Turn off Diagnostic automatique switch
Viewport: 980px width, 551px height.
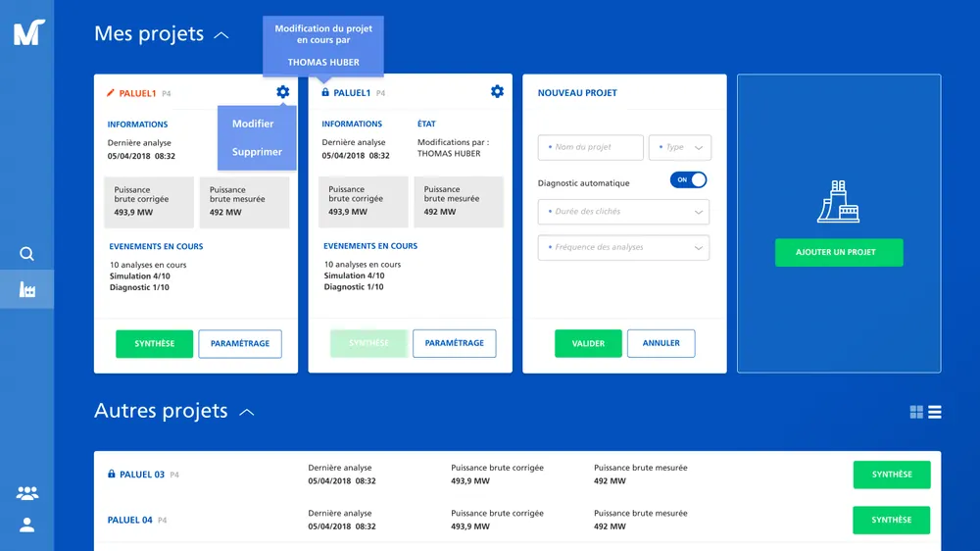click(688, 180)
